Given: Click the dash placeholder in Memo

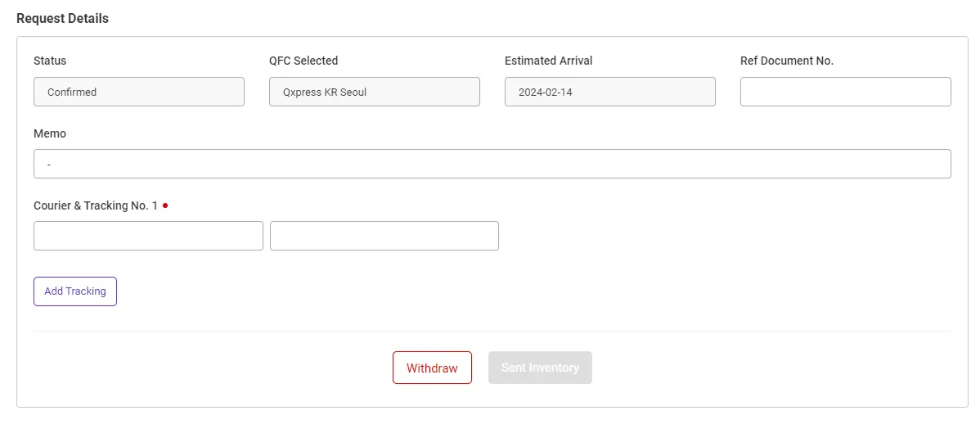Looking at the screenshot, I should 49,165.
